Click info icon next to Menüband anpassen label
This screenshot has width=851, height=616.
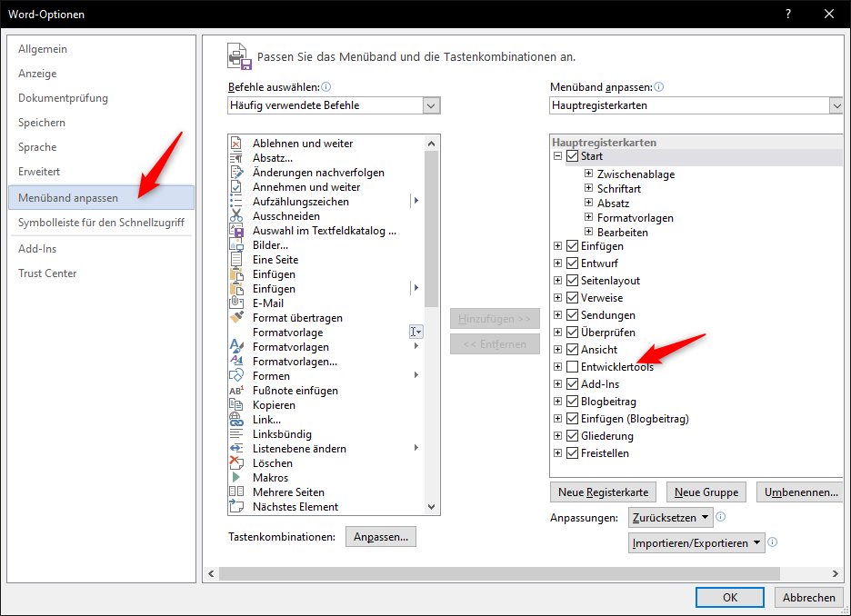[x=659, y=86]
